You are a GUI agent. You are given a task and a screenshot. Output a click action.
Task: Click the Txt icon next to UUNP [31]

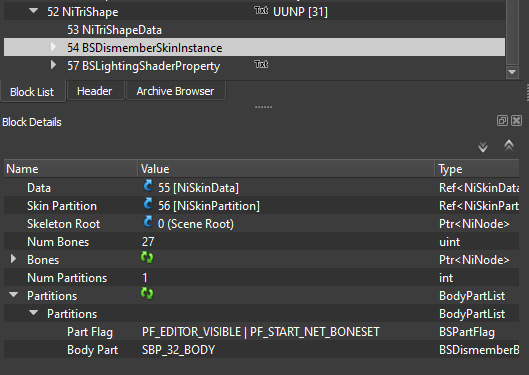click(261, 10)
